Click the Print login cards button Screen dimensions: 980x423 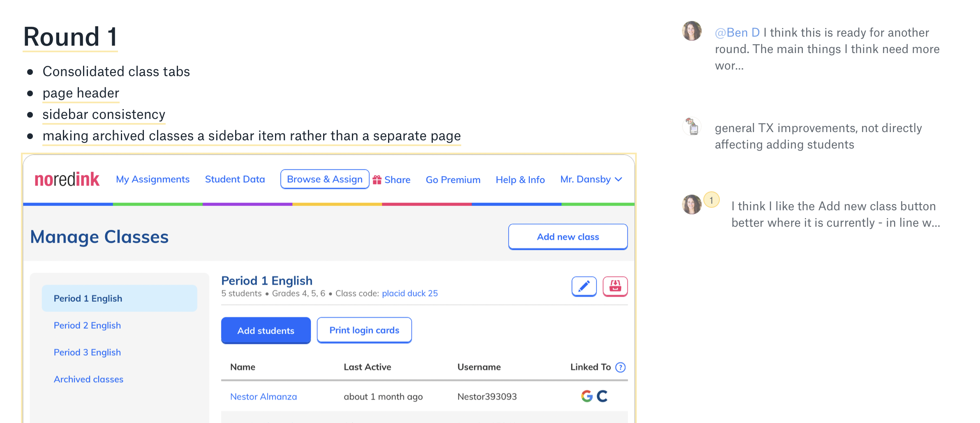click(x=364, y=330)
